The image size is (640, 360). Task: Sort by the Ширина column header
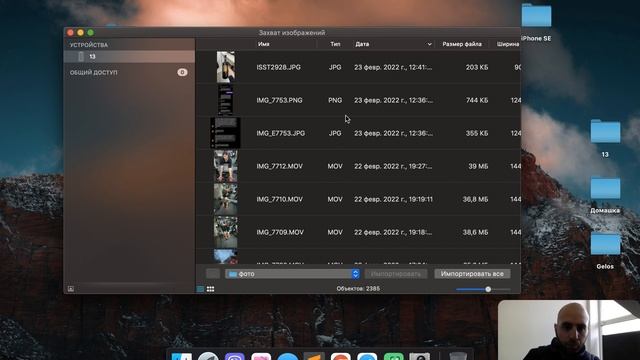coord(508,44)
